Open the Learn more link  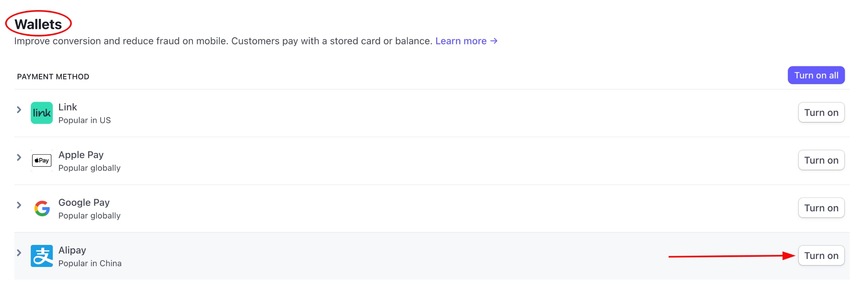pos(461,41)
